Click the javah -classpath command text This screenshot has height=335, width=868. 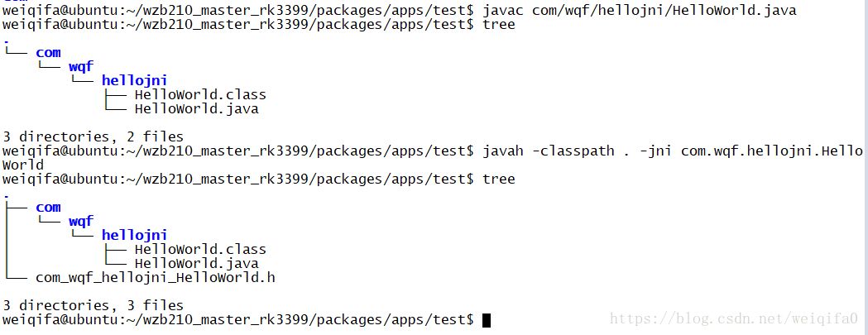(x=673, y=151)
